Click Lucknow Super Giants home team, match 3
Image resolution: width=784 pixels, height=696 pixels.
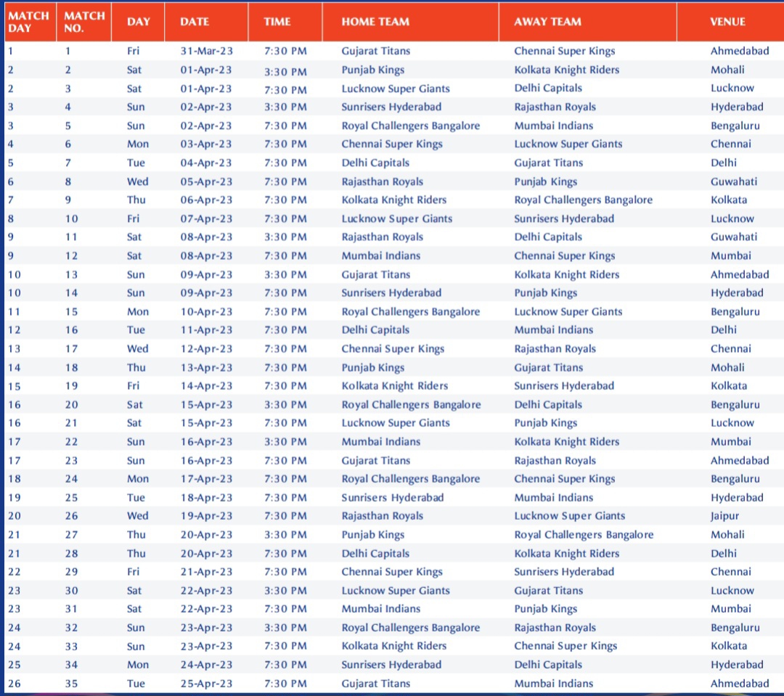(x=396, y=89)
